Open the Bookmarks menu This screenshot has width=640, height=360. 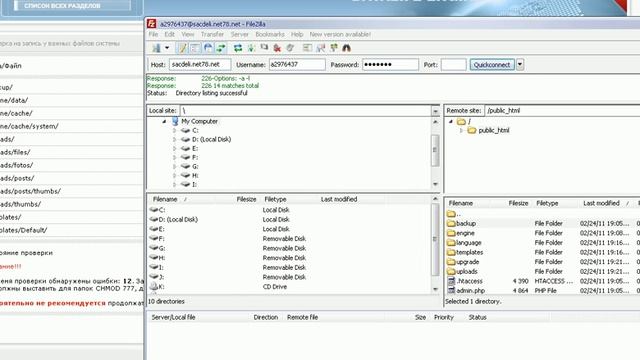pyautogui.click(x=270, y=34)
